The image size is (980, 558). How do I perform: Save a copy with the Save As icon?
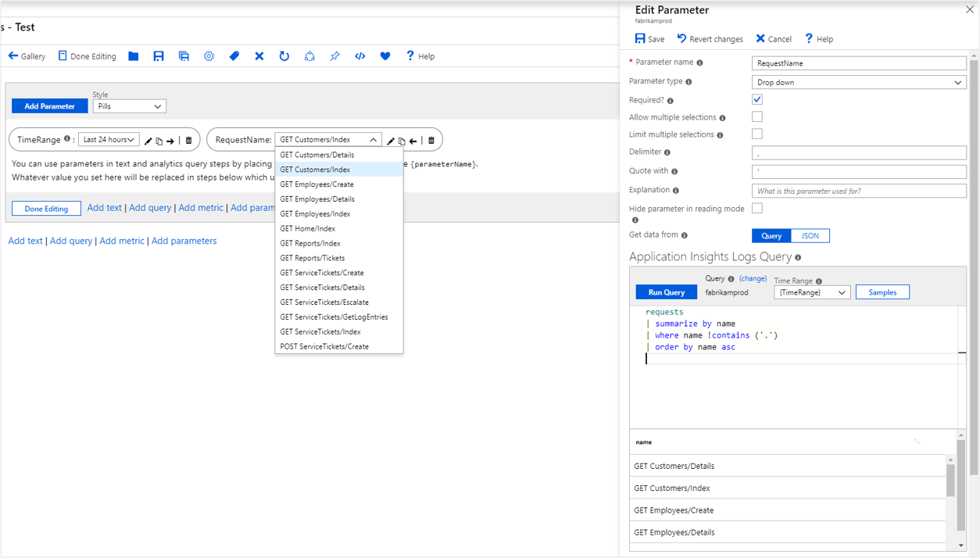pos(183,55)
